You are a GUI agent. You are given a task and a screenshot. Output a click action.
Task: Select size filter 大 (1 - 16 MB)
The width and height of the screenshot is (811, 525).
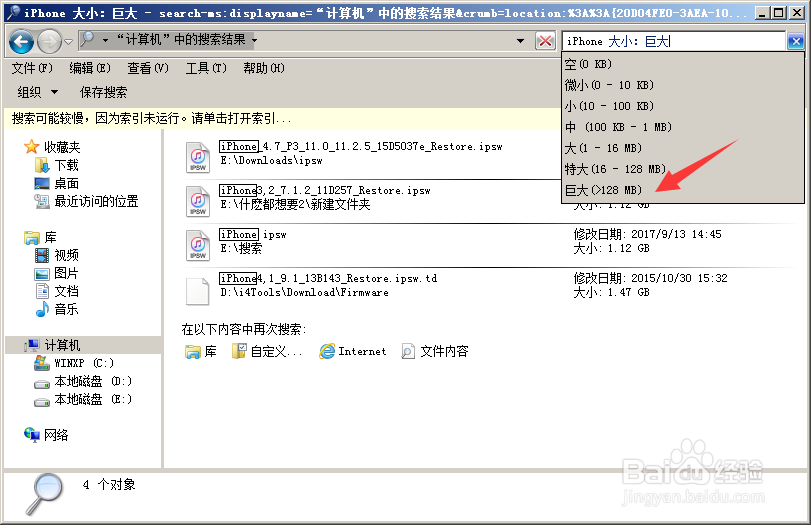coord(682,148)
